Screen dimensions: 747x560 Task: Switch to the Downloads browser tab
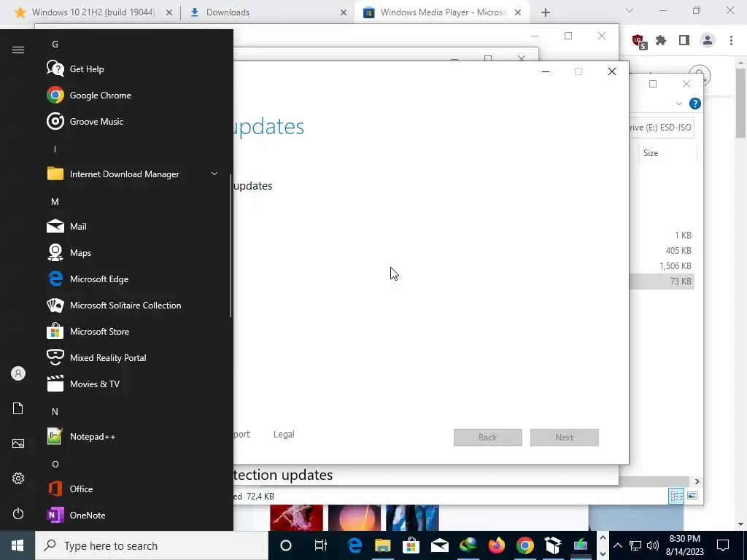coord(268,12)
